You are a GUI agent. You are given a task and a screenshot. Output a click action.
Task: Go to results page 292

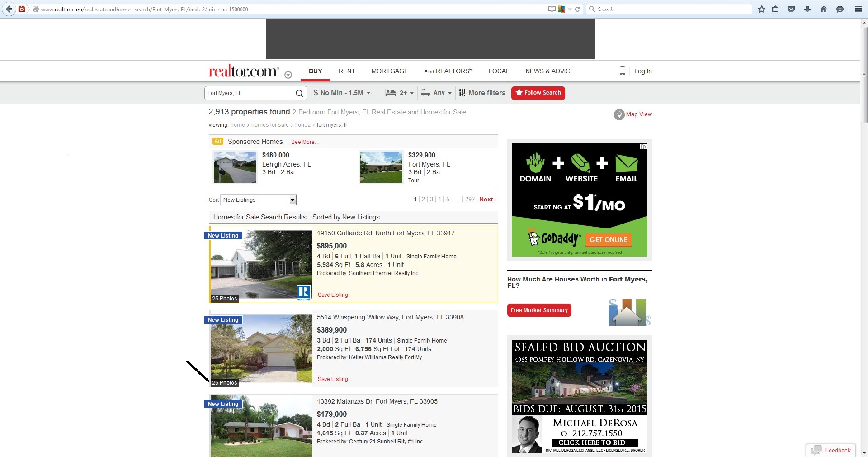pos(470,200)
